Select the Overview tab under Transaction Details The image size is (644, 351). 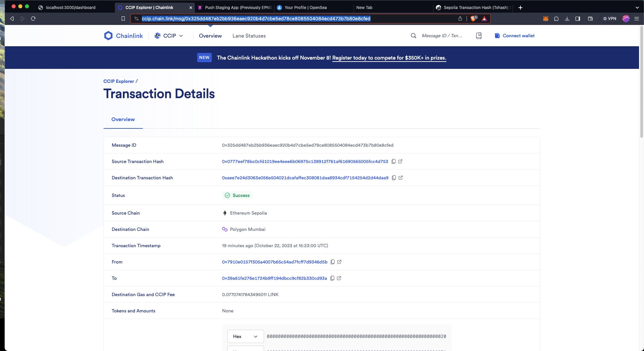123,119
